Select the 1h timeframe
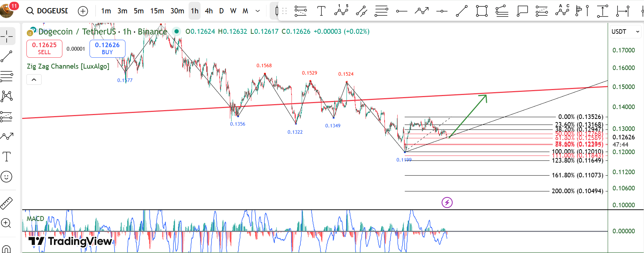 195,11
